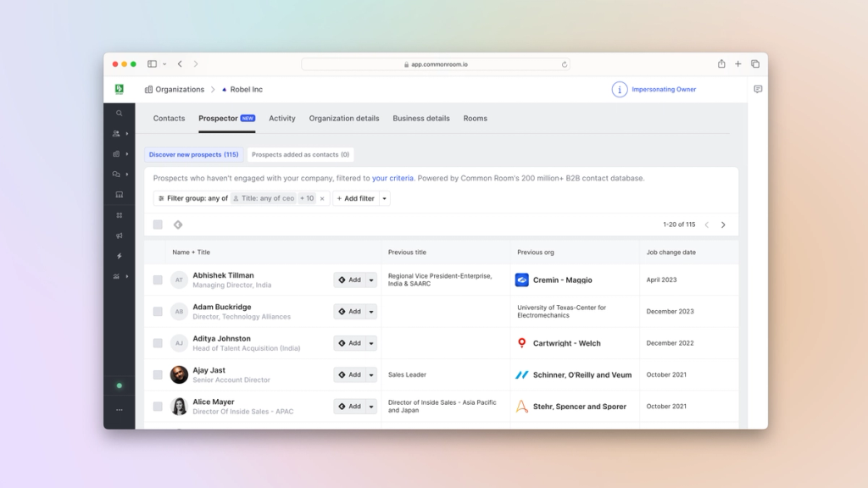Open the Business details tab
Screen dimensions: 868x488
420,119
